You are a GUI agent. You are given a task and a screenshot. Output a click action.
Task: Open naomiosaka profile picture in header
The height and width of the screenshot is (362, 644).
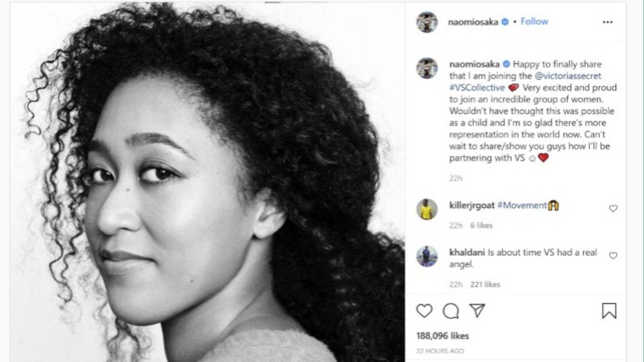pyautogui.click(x=427, y=22)
